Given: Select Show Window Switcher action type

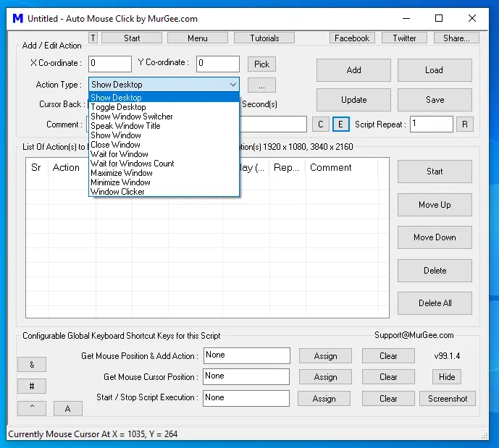Looking at the screenshot, I should coord(164,117).
